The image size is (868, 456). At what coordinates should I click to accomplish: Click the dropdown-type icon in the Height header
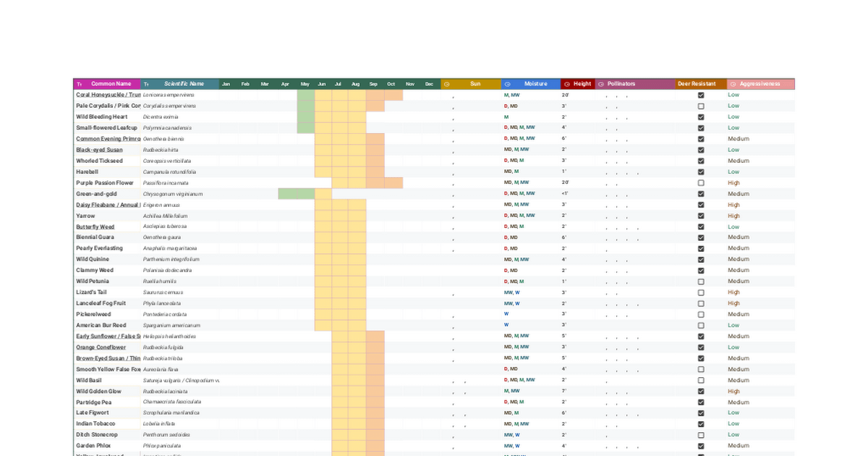point(566,84)
